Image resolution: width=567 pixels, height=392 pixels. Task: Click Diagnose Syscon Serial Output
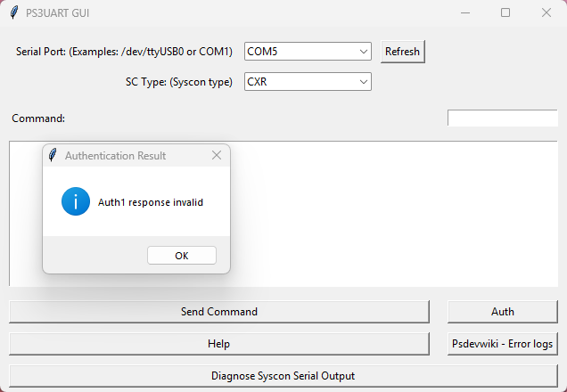point(283,376)
